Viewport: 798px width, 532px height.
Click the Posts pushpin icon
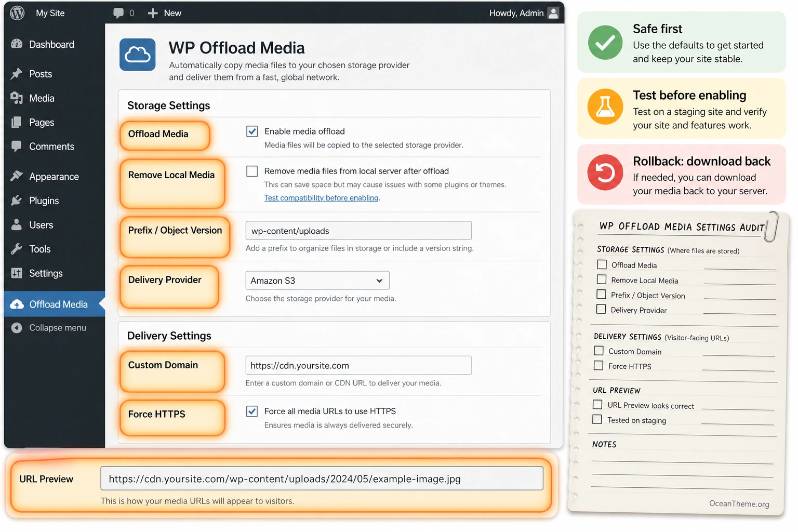point(17,74)
